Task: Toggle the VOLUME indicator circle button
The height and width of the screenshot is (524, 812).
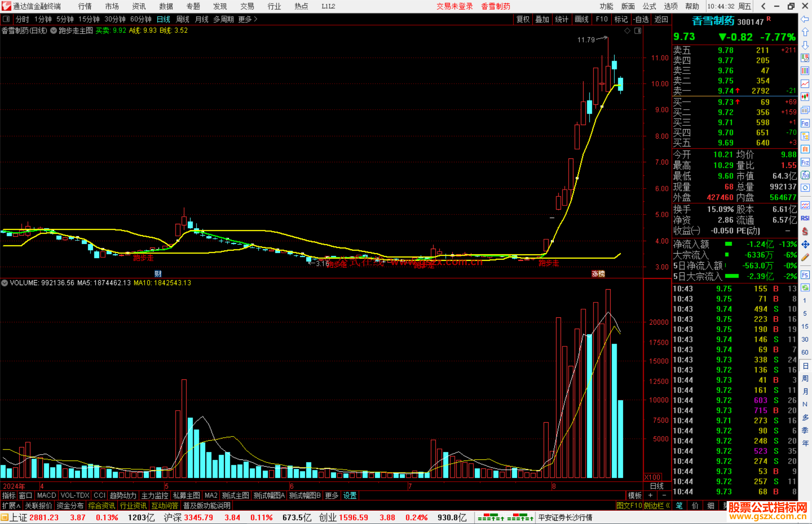Action: (5, 283)
